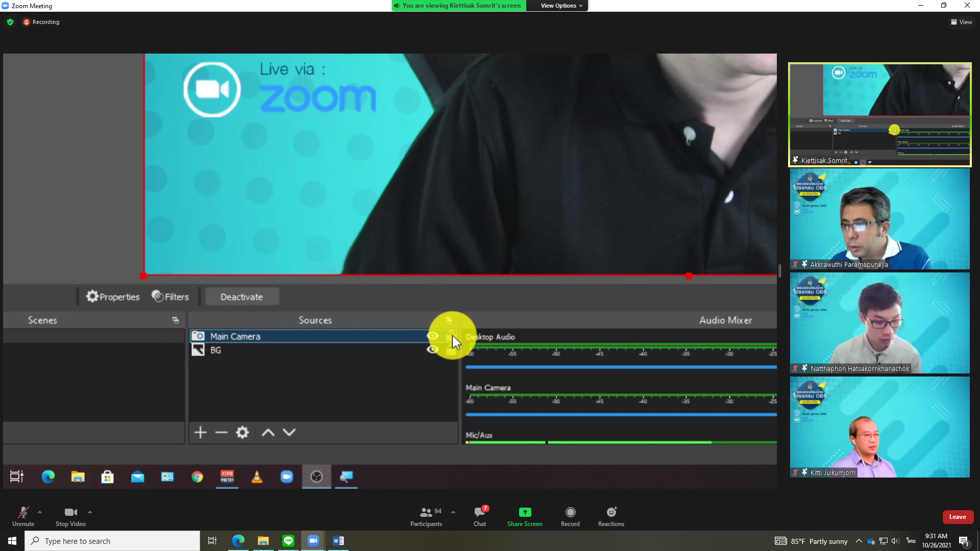980x551 pixels.
Task: Click the Share Screen button
Action: coord(525,516)
